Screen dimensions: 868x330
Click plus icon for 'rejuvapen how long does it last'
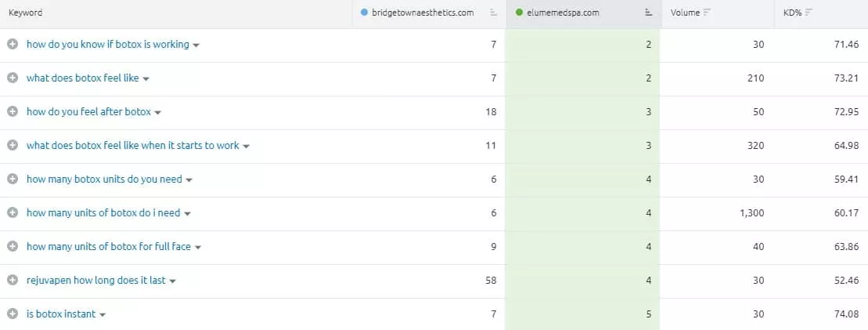pyautogui.click(x=13, y=280)
